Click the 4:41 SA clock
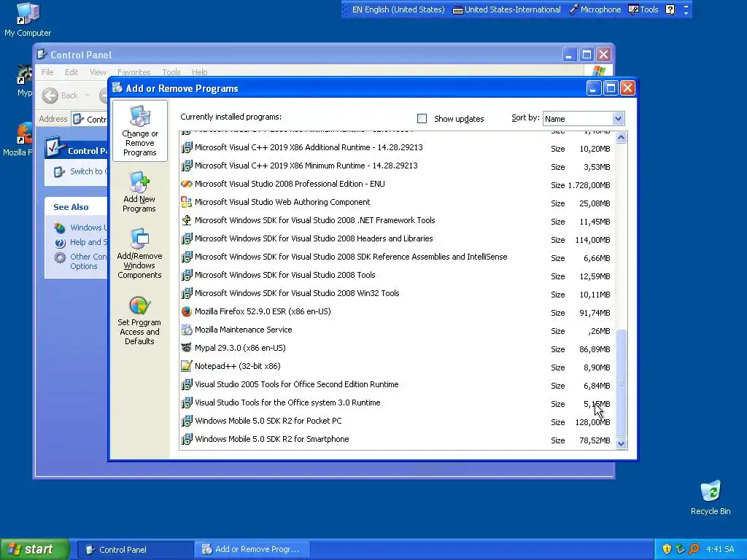The height and width of the screenshot is (560, 747). click(720, 550)
